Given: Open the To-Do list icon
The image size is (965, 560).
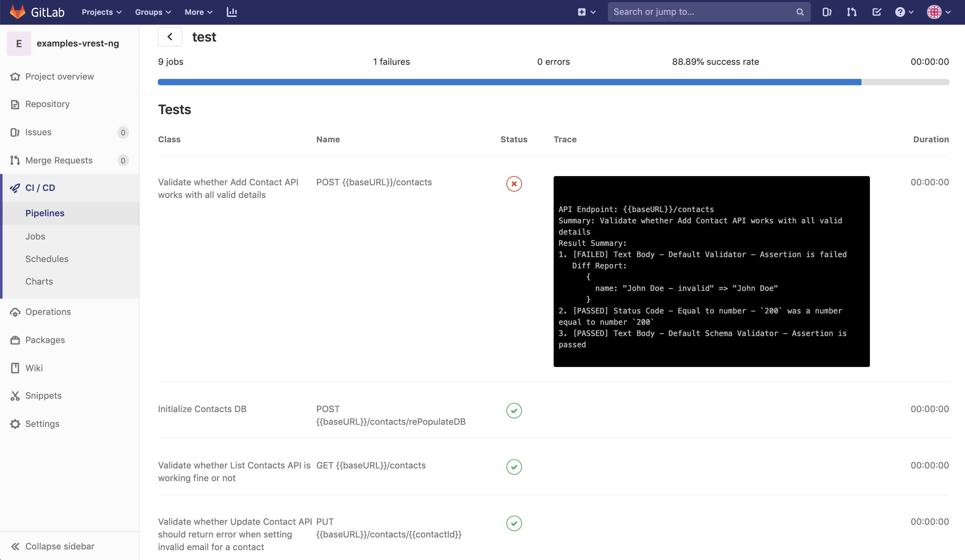Looking at the screenshot, I should (877, 12).
